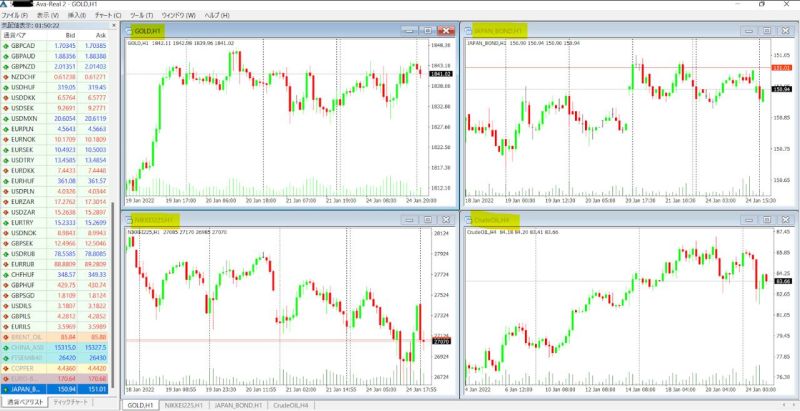The height and width of the screenshot is (411, 800).
Task: Switch to GOLD,H1 bottom chart tab
Action: click(140, 405)
